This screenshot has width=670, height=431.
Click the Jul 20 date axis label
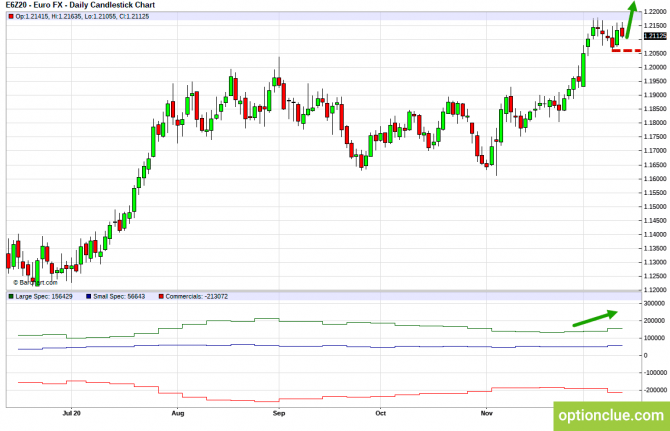70,411
